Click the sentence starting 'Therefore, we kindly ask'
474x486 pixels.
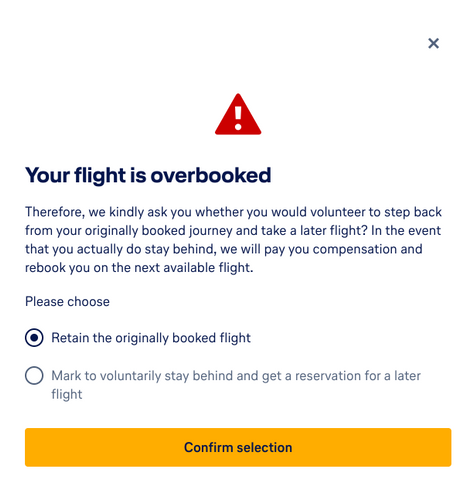pyautogui.click(x=233, y=221)
